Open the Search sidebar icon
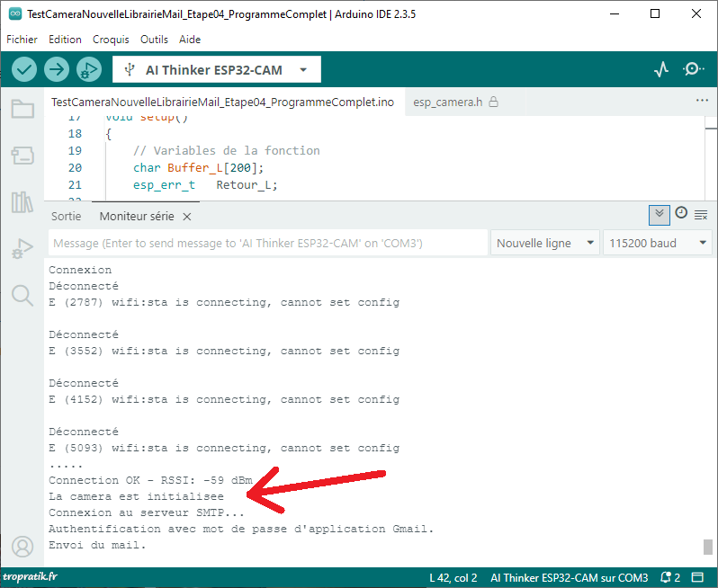This screenshot has width=718, height=588. coord(22,294)
